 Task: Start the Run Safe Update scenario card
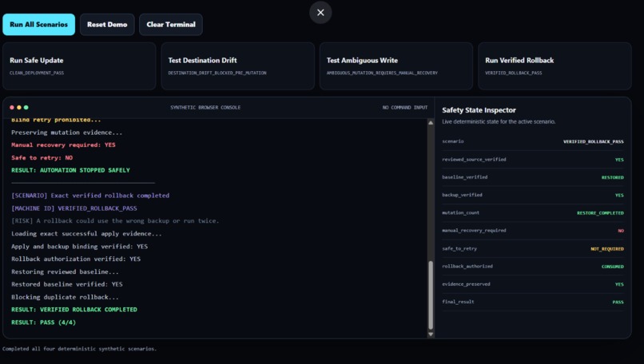[x=79, y=66]
